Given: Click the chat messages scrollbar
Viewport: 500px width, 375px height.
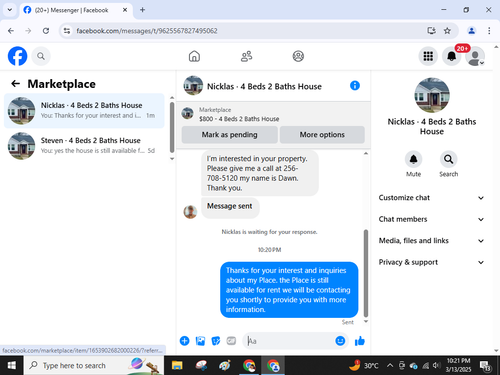Looking at the screenshot, I should pyautogui.click(x=366, y=273).
